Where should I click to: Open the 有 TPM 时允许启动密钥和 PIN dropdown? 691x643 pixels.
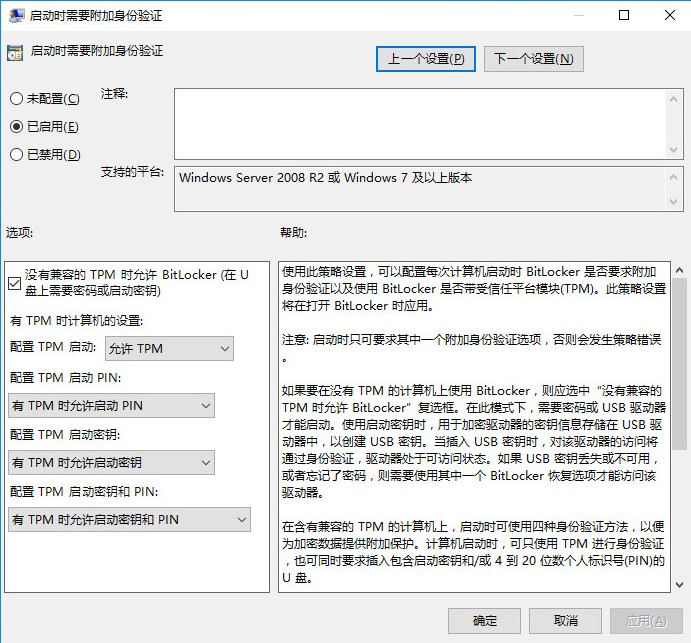(130, 519)
